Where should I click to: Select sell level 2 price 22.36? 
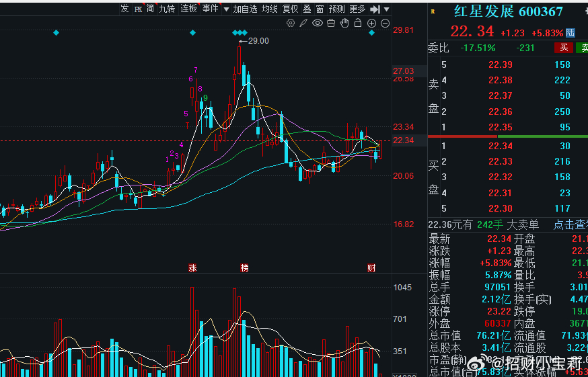[501, 112]
